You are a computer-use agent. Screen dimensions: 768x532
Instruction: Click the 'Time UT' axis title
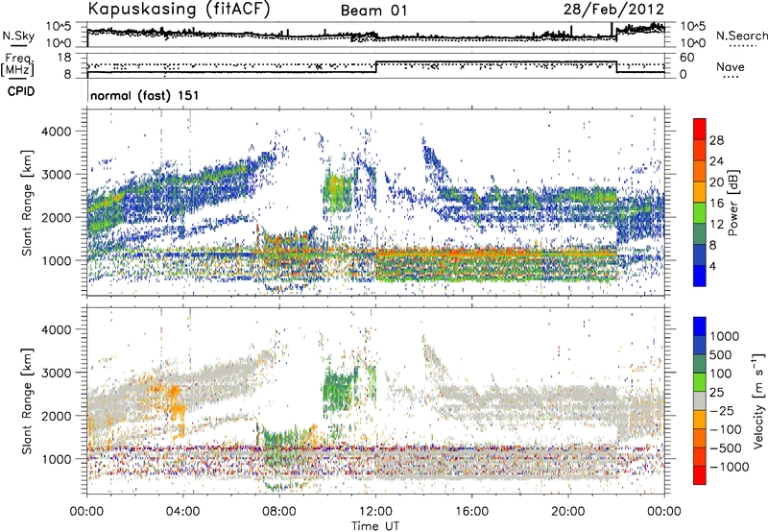[375, 526]
